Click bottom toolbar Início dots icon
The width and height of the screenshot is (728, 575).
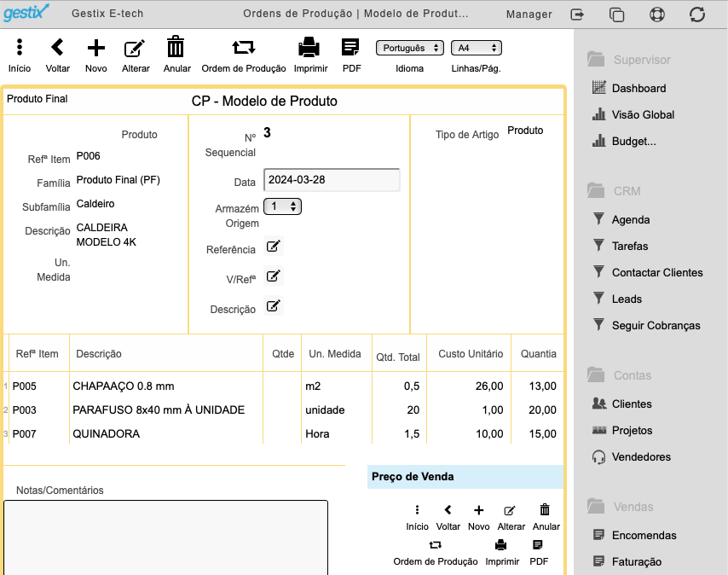tap(417, 510)
